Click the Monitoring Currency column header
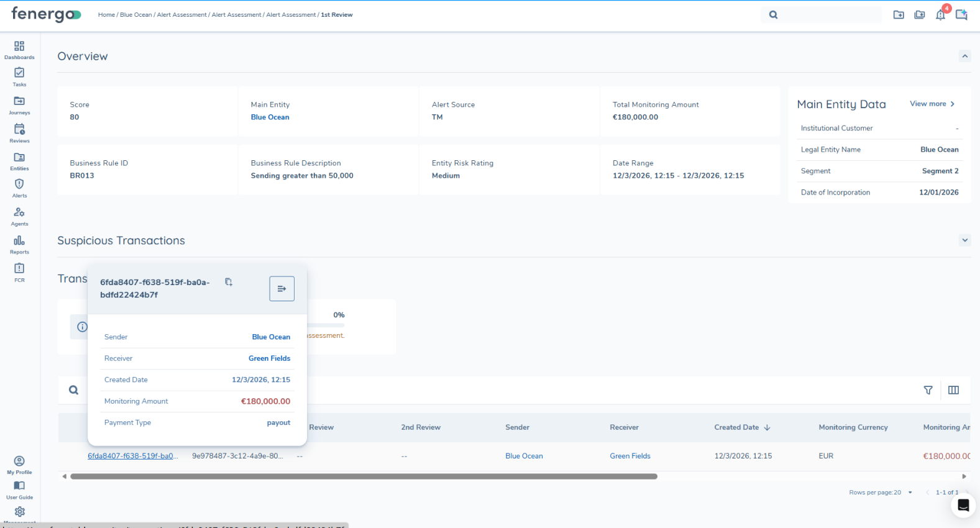The height and width of the screenshot is (528, 980). [853, 427]
